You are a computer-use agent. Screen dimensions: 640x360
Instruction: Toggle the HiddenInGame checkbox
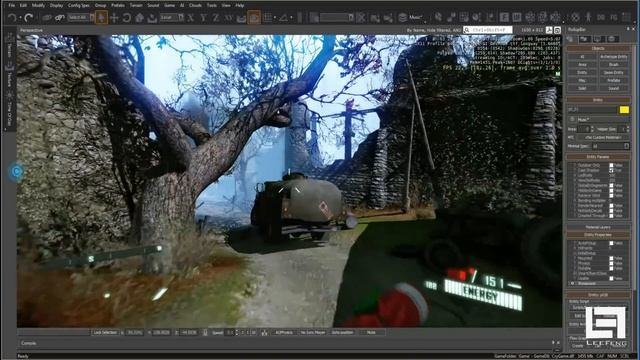[611, 191]
